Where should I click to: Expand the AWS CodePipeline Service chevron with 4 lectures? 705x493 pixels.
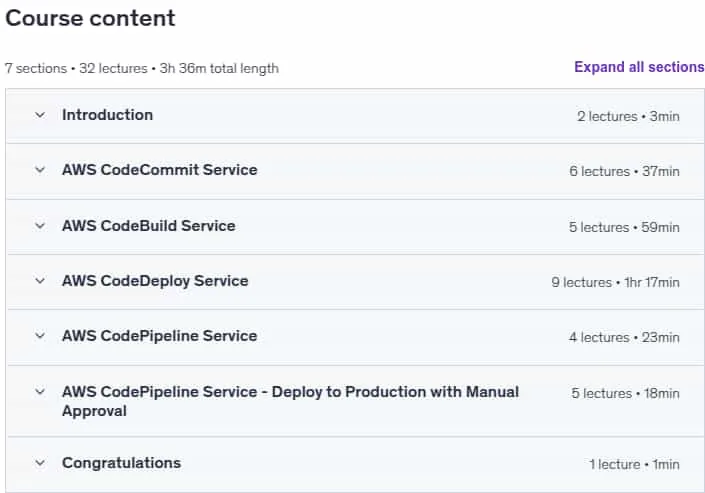[40, 336]
